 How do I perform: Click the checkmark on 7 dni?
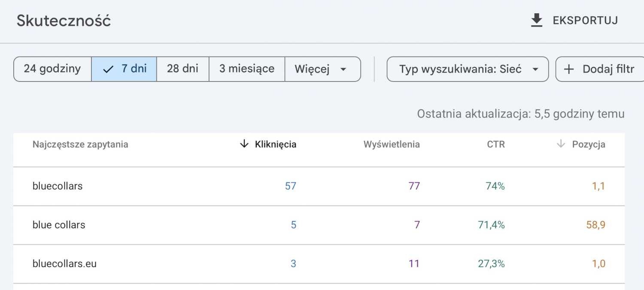[x=109, y=69]
